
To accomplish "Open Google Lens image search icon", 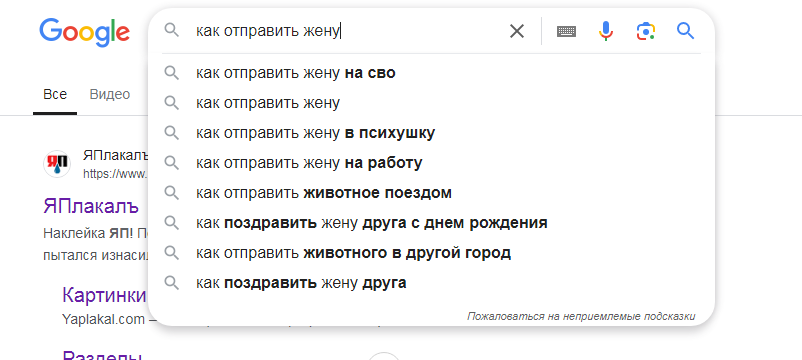I will 646,32.
